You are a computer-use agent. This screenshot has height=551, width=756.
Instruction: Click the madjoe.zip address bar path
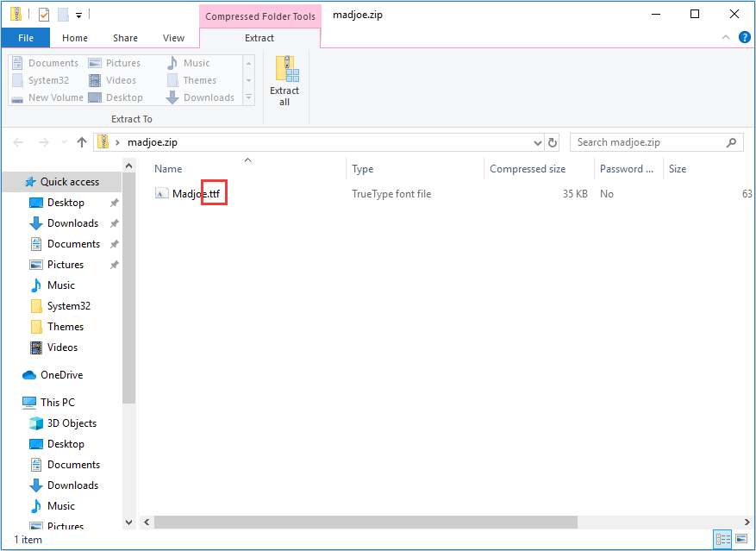point(153,142)
